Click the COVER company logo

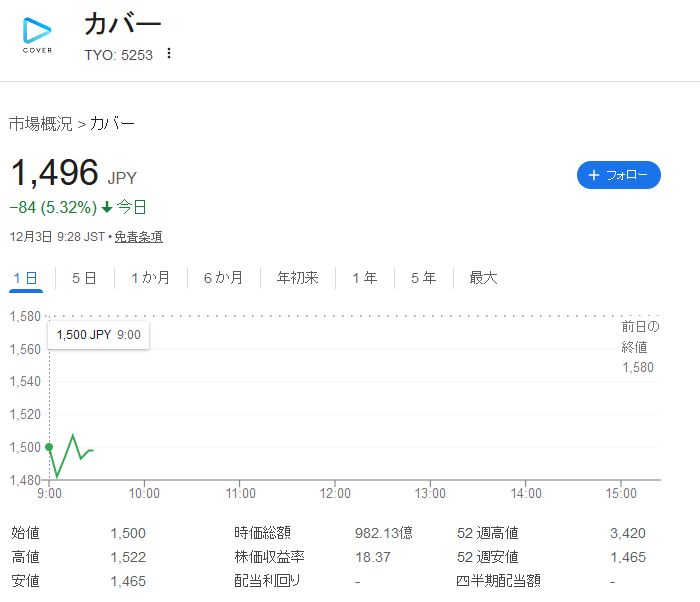pyautogui.click(x=38, y=35)
